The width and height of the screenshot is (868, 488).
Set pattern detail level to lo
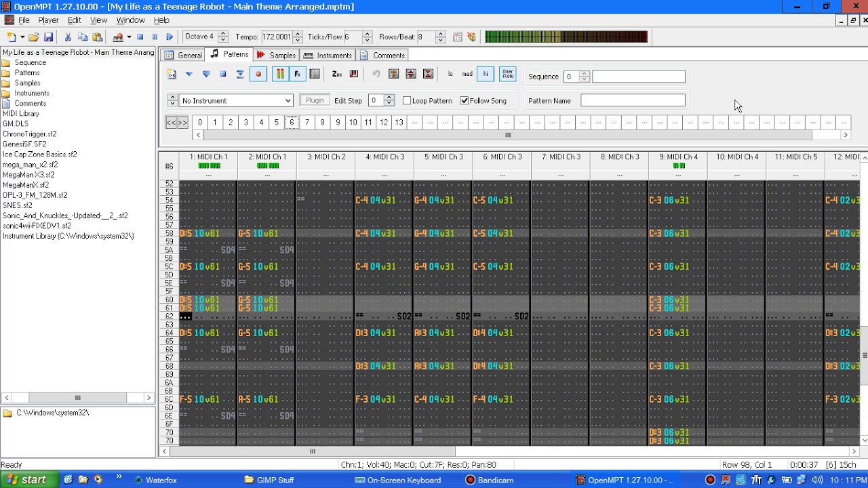[x=450, y=75]
